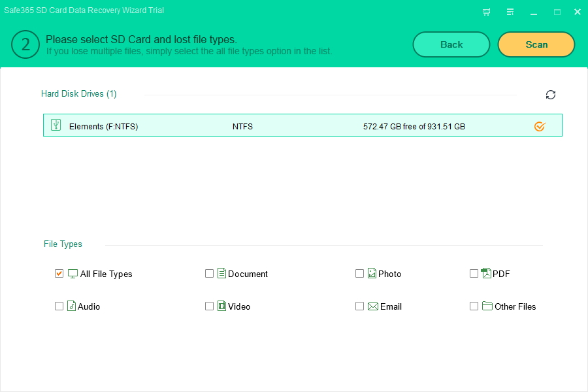Screen dimensions: 588x392
Task: Click the 'Hard Disk Drives (1)' heading
Action: (x=79, y=94)
